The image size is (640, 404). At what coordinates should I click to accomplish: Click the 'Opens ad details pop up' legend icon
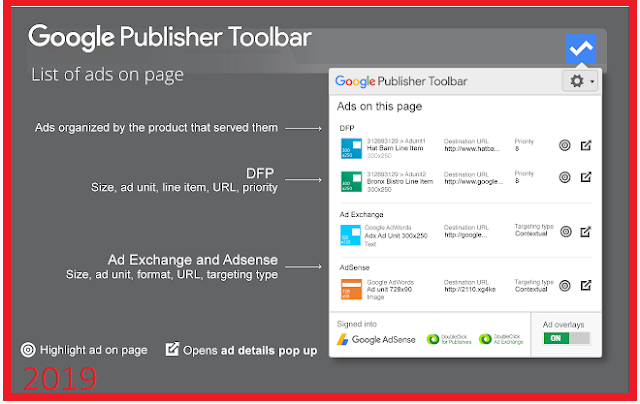(x=172, y=349)
